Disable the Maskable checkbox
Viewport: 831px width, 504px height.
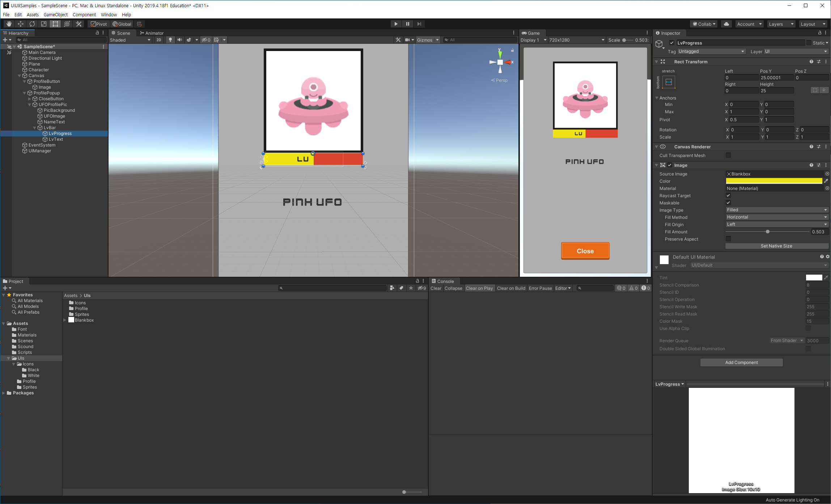pos(728,203)
